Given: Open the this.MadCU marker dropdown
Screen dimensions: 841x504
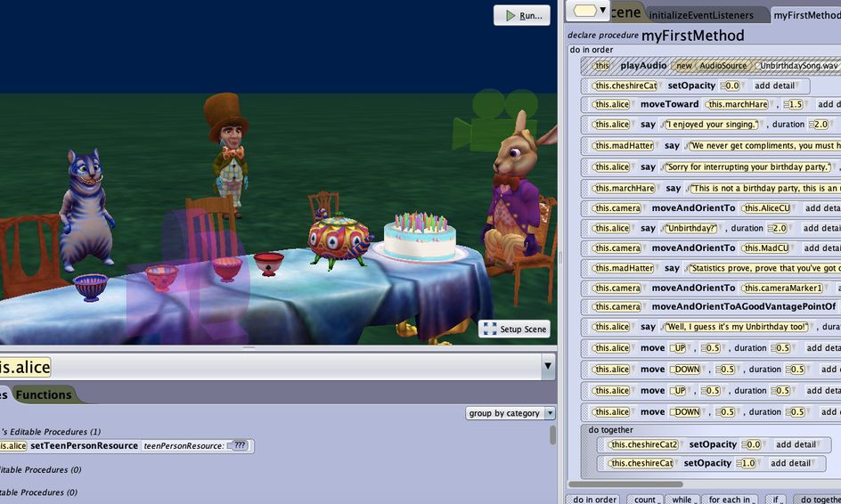Looking at the screenshot, I should tap(766, 248).
